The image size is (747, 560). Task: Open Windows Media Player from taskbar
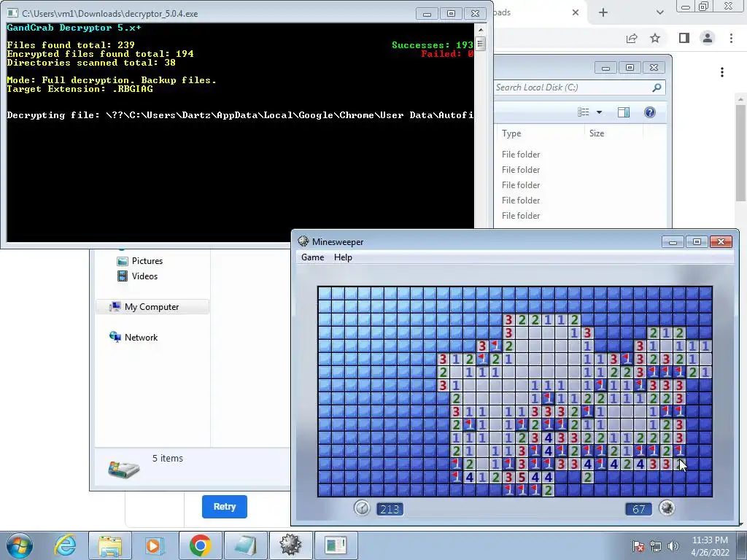154,545
